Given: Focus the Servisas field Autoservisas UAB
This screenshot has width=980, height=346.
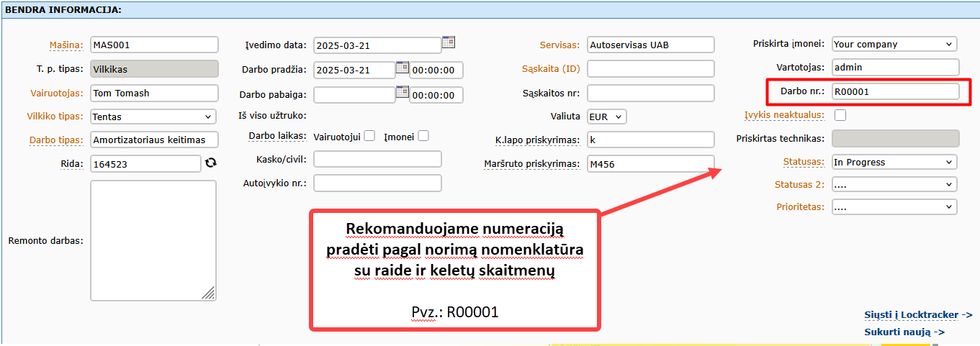Looking at the screenshot, I should click(651, 45).
